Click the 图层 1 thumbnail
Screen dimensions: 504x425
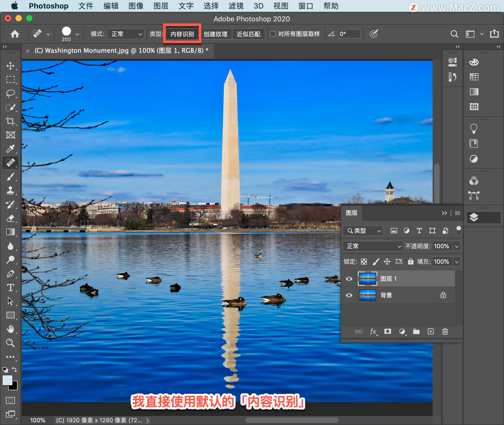(367, 279)
